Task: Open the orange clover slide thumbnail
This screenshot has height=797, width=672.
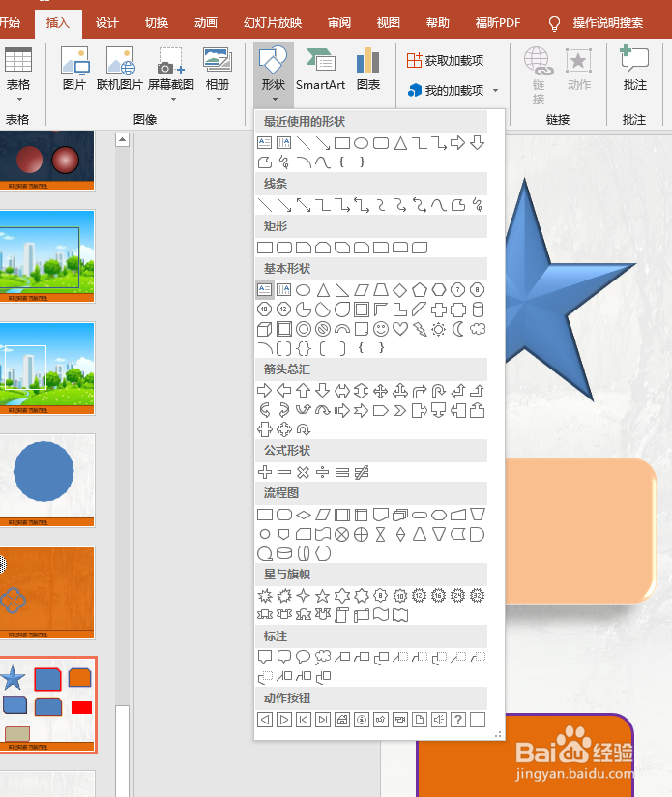Action: [x=47, y=593]
